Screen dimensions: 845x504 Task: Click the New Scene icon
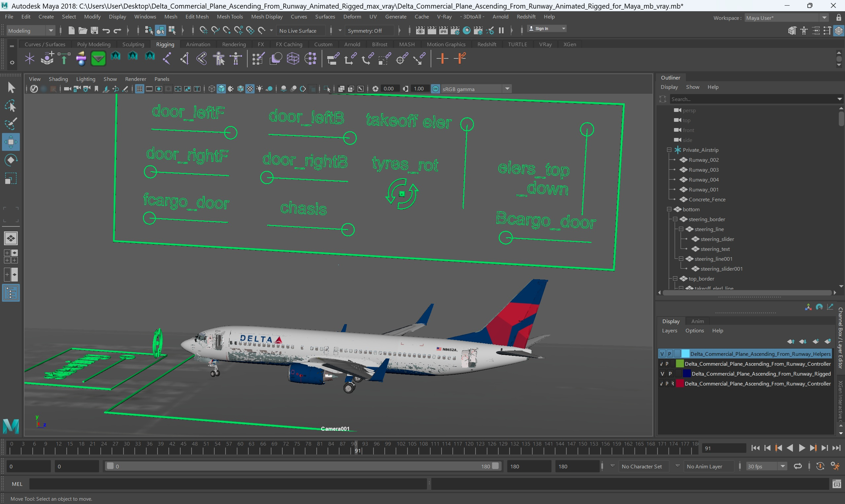[x=71, y=31]
